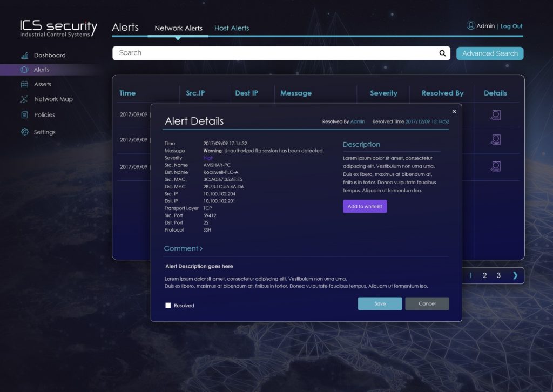This screenshot has height=392, width=553.
Task: Toggle the Resolved checkbox
Action: pyautogui.click(x=168, y=305)
